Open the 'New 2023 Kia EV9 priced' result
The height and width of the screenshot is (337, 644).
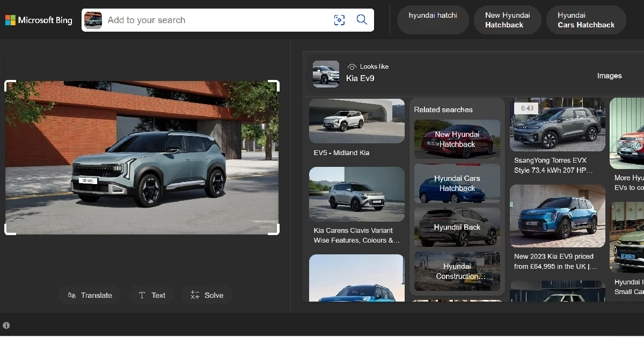click(x=557, y=228)
